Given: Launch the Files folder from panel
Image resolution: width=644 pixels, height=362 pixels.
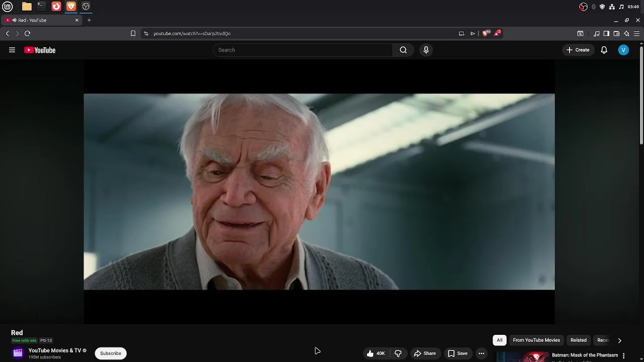Looking at the screenshot, I should [x=27, y=7].
